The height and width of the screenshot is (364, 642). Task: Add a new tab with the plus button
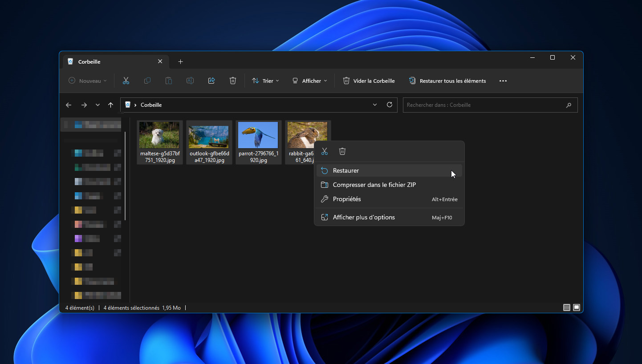pos(180,62)
